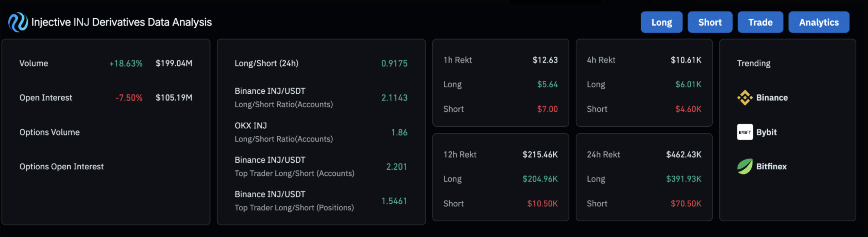
Task: Click the Bybit logo icon
Action: tap(745, 132)
